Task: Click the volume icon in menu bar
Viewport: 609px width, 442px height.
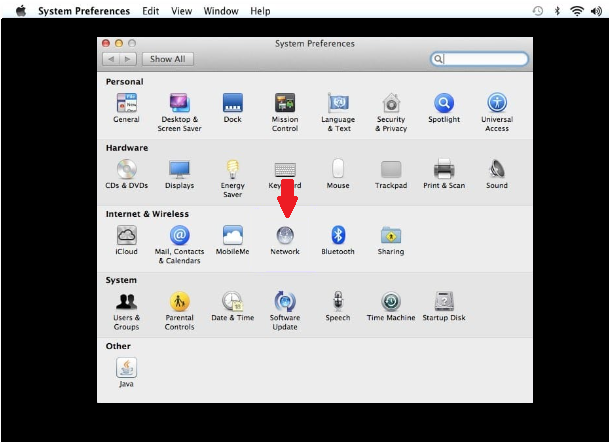Action: (x=596, y=11)
